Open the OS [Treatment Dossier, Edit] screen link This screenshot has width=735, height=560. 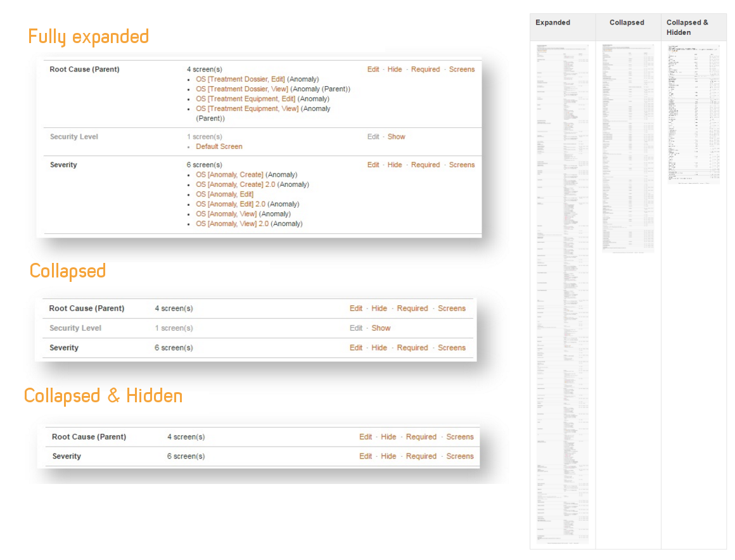241,79
